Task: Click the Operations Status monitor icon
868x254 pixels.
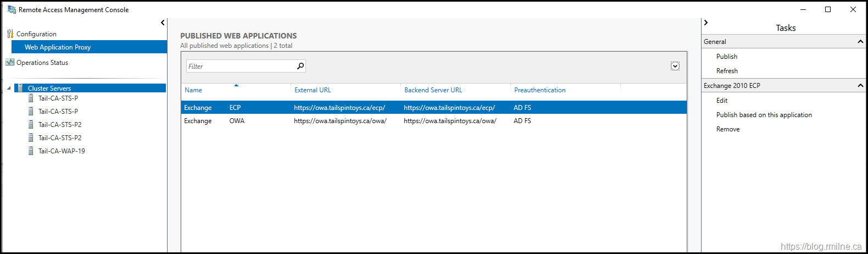Action: [x=10, y=62]
